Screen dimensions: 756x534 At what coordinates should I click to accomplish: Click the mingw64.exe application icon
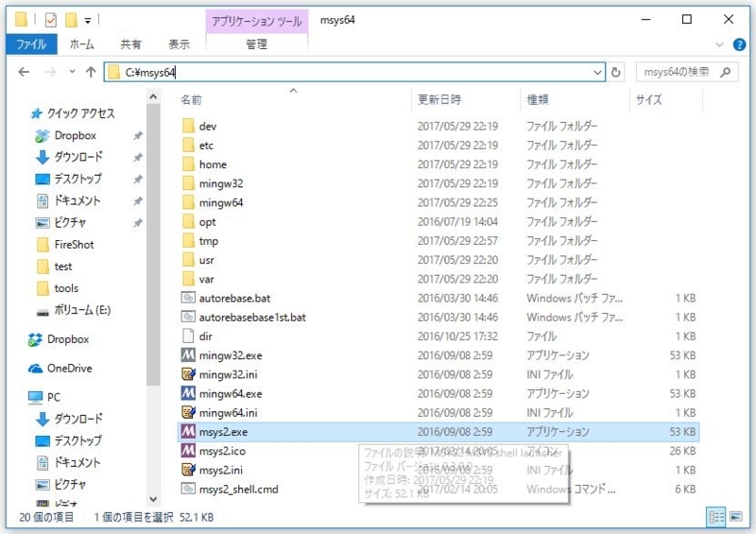tap(188, 393)
